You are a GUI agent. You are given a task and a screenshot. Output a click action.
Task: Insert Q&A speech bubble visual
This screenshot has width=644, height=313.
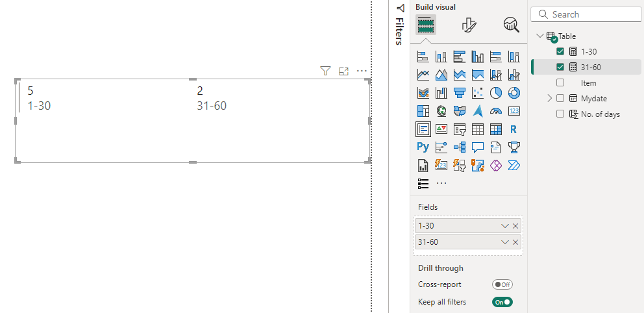[478, 147]
